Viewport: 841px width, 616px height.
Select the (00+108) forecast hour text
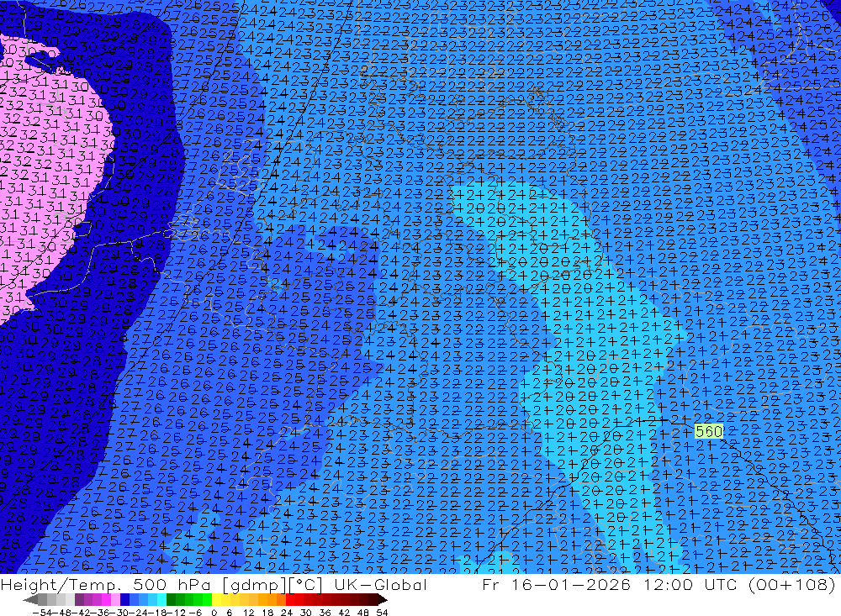[791, 584]
